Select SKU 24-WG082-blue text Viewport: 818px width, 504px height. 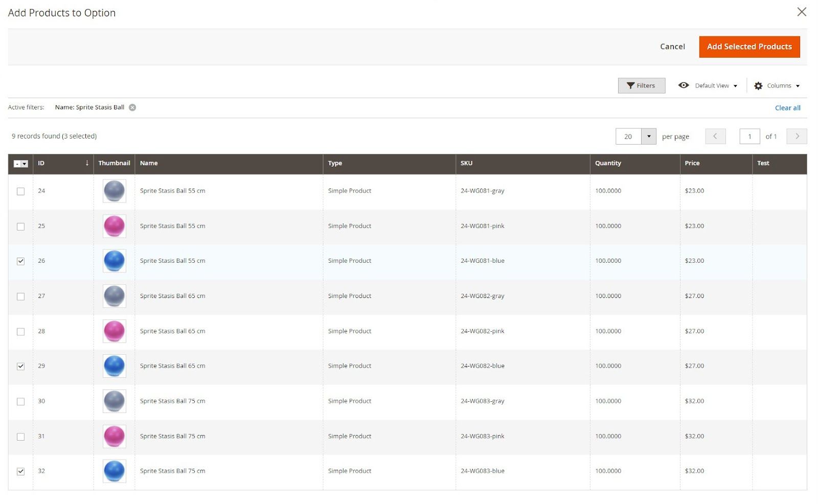click(x=482, y=366)
